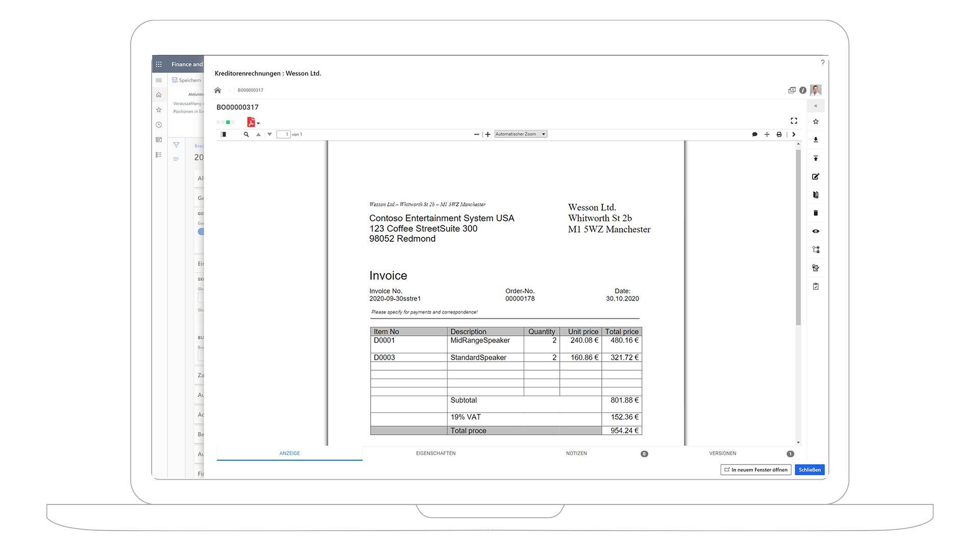Click the green status indicator square
Screen dimensions: 980x551
[228, 122]
